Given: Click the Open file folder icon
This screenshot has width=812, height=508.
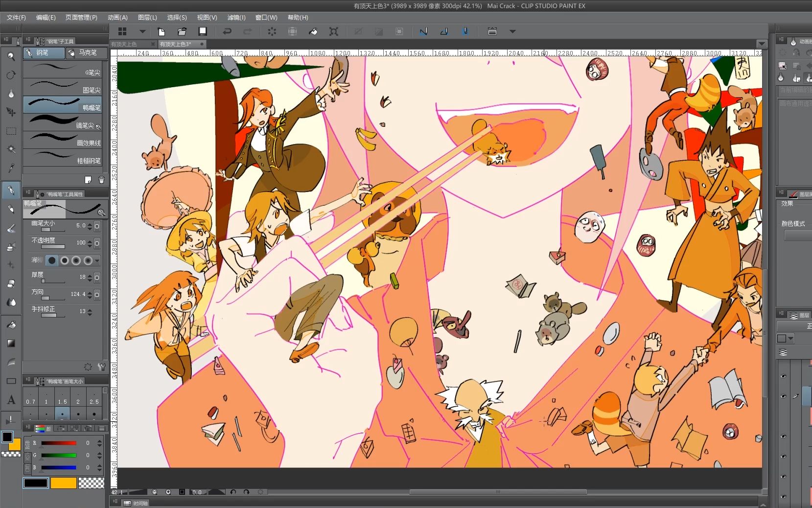Looking at the screenshot, I should coord(182,31).
